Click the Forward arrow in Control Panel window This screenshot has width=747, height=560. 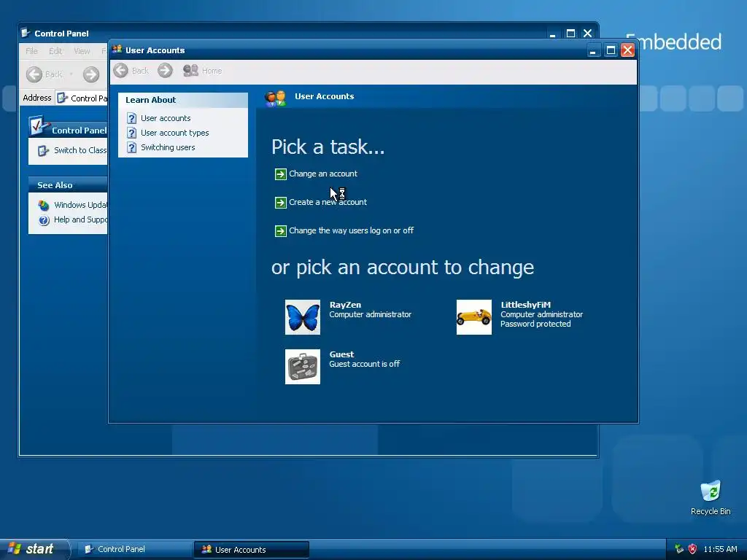pos(91,74)
